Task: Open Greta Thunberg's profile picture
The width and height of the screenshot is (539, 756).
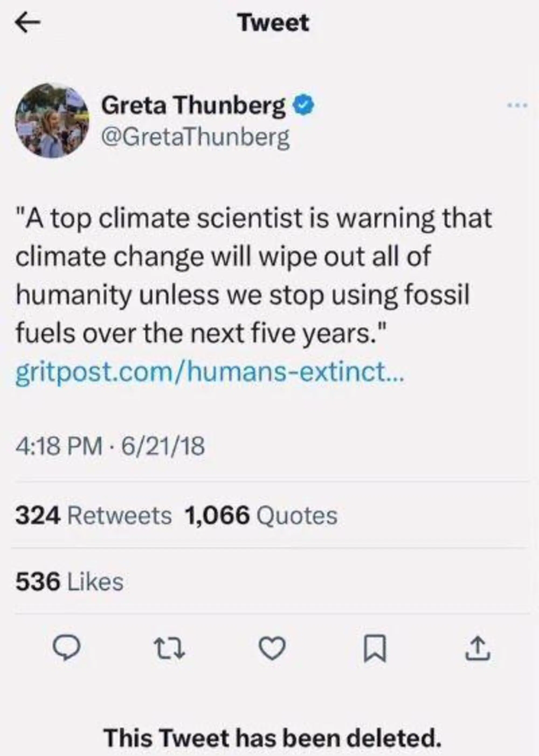Action: (52, 120)
